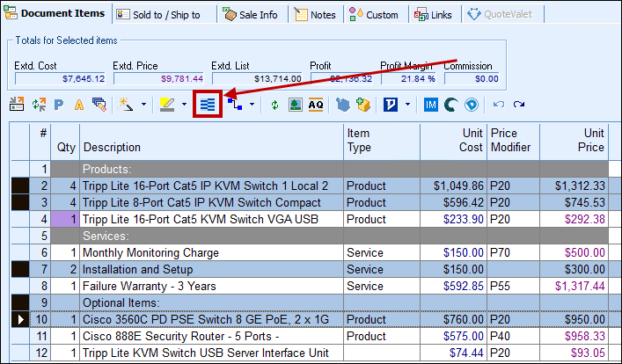The image size is (622, 364).
Task: Select row selector for line 7
Action: pyautogui.click(x=20, y=269)
